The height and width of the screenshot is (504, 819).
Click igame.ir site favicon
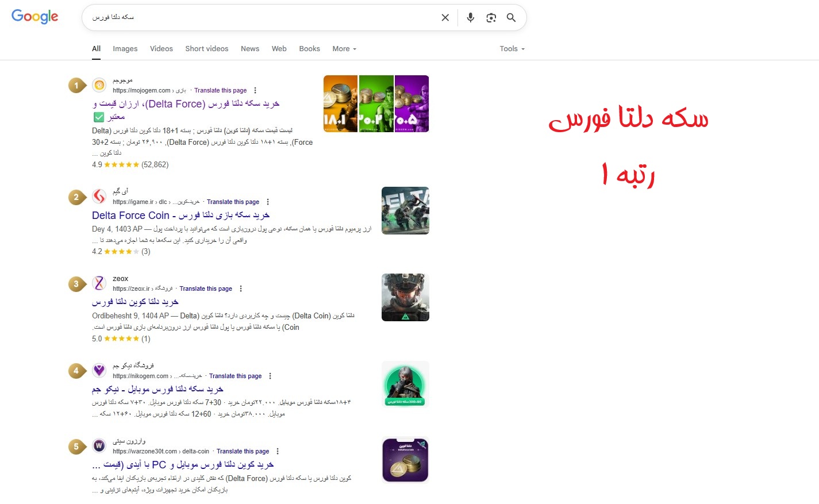[x=99, y=197]
